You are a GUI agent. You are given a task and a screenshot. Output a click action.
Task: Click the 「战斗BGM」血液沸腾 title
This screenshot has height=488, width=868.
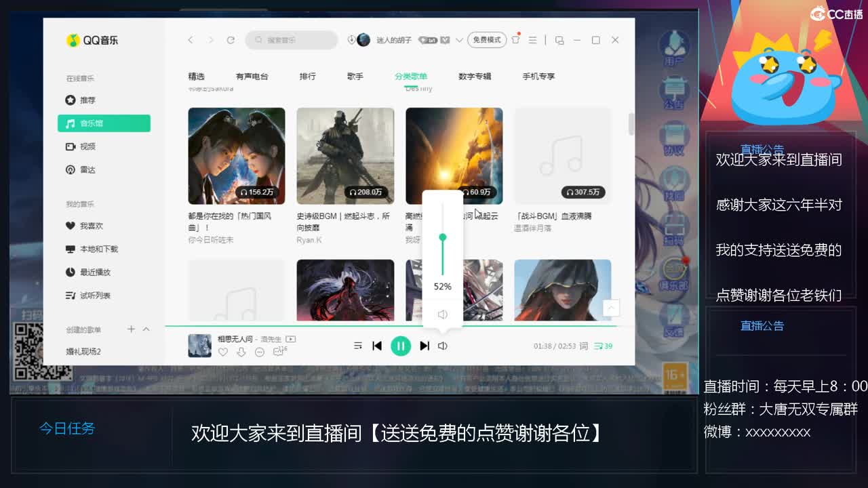pyautogui.click(x=554, y=216)
